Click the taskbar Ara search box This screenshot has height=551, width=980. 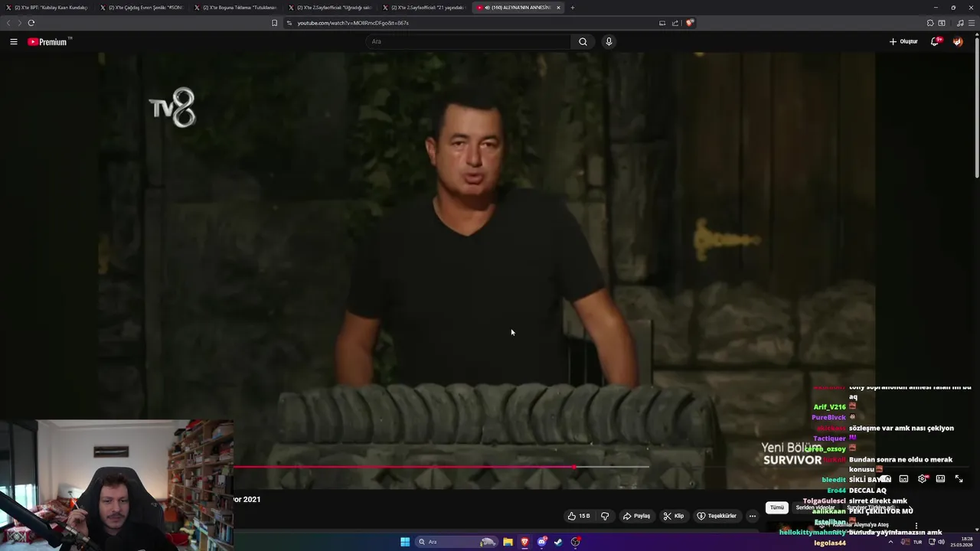(456, 542)
